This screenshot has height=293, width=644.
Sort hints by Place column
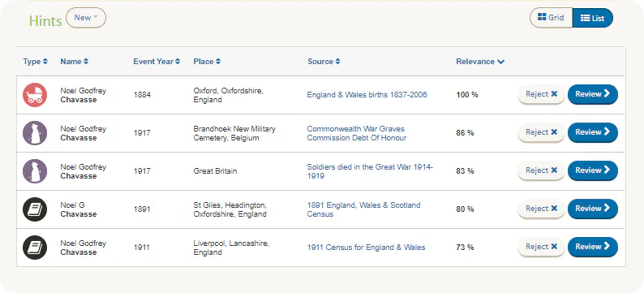[207, 62]
